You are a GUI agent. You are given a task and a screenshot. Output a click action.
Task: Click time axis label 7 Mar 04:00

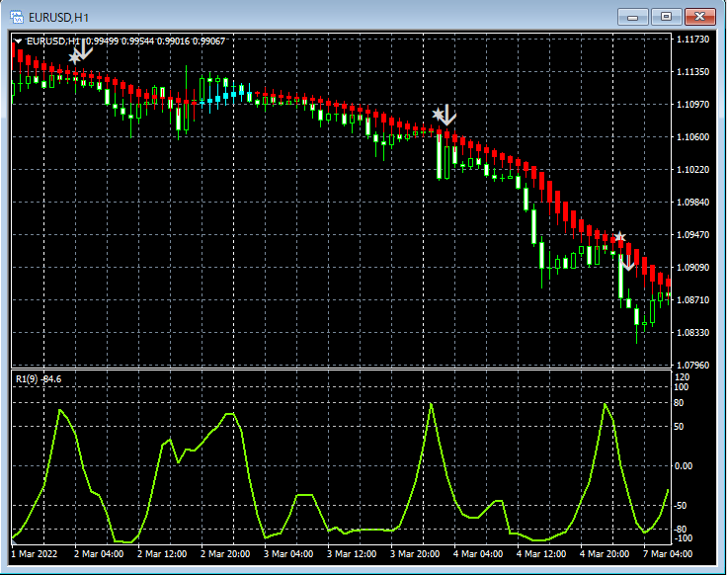667,554
